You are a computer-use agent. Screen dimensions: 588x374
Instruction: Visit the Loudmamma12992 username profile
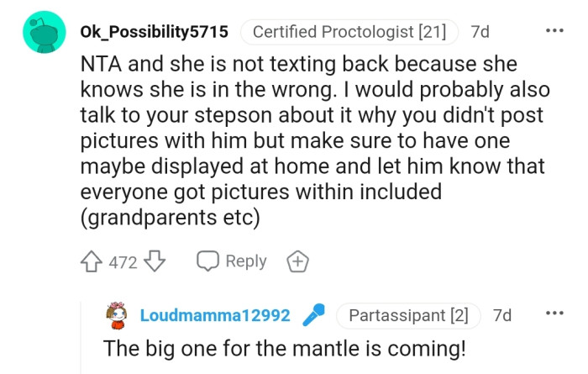(215, 316)
